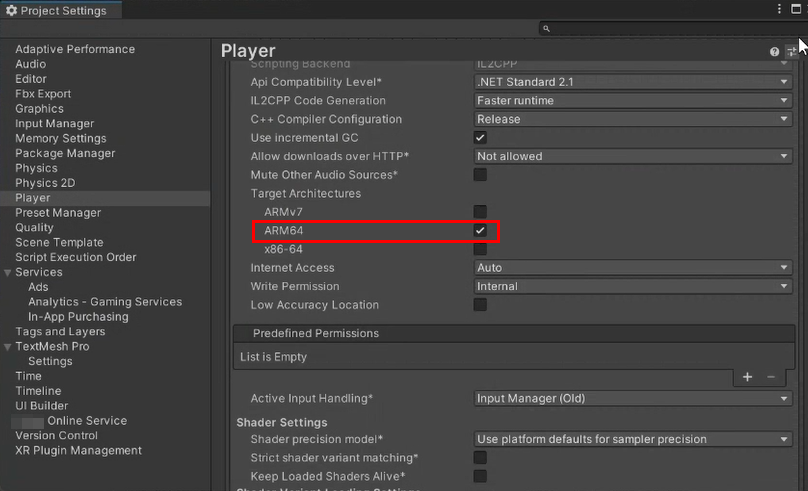Maximize the Project Settings window
The width and height of the screenshot is (808, 491).
point(797,9)
